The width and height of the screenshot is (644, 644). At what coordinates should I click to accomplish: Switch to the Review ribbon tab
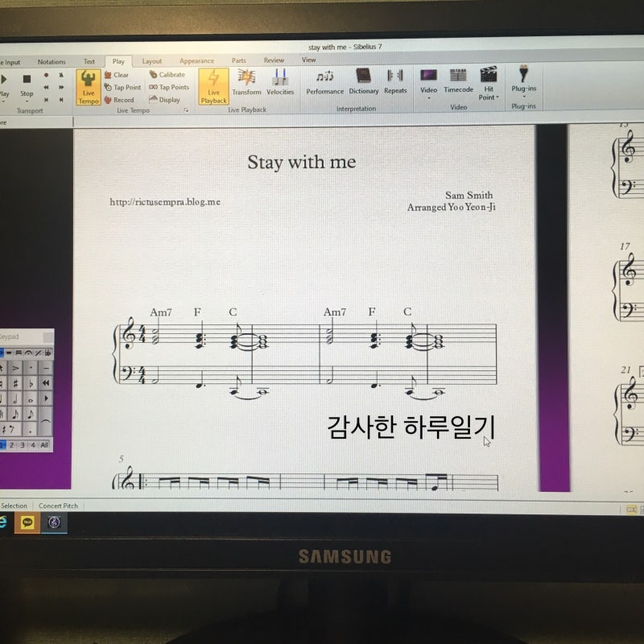(x=274, y=60)
